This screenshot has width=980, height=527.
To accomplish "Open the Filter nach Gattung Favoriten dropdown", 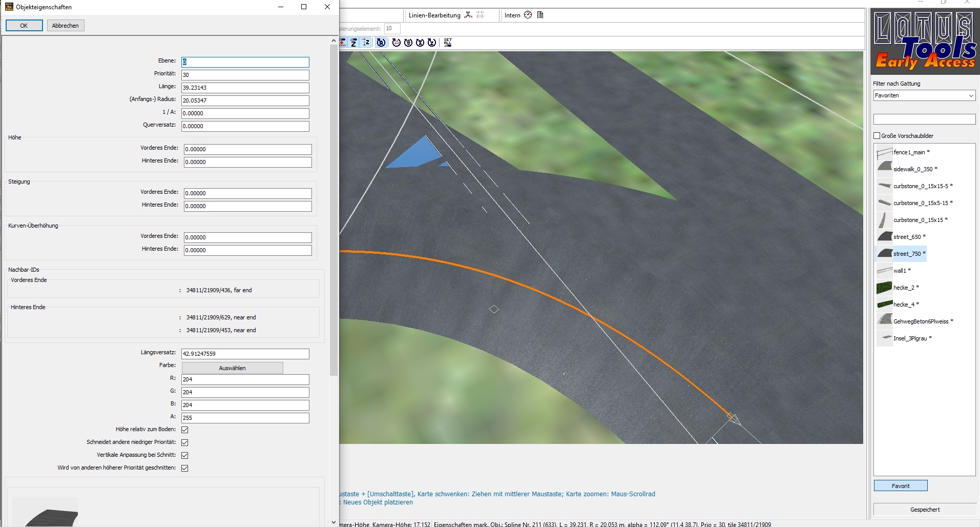I will 924,95.
